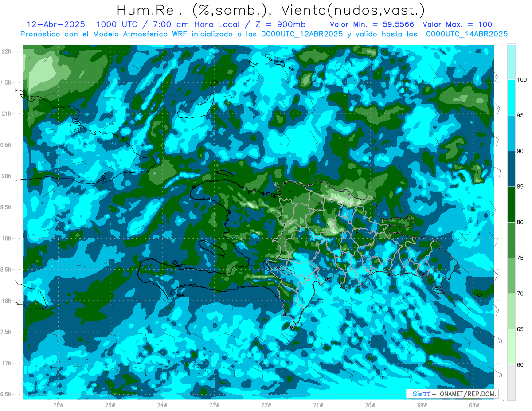Click the '73W' longitude label
Viewport: 532px width, 411px height.
click(x=214, y=405)
